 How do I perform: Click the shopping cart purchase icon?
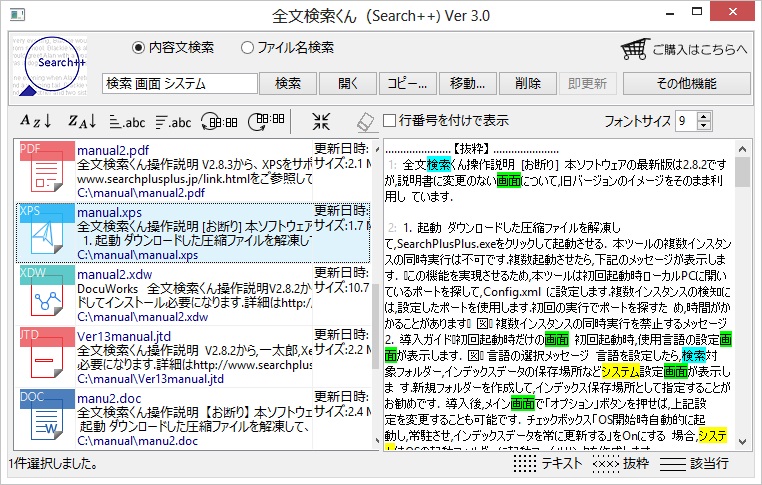coord(635,49)
